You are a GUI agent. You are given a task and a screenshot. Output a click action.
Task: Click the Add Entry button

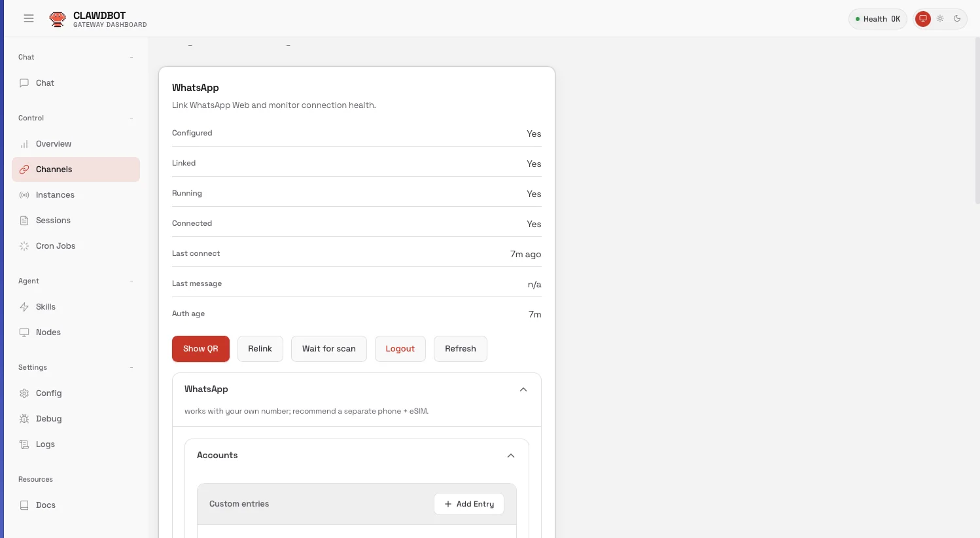[x=469, y=504]
